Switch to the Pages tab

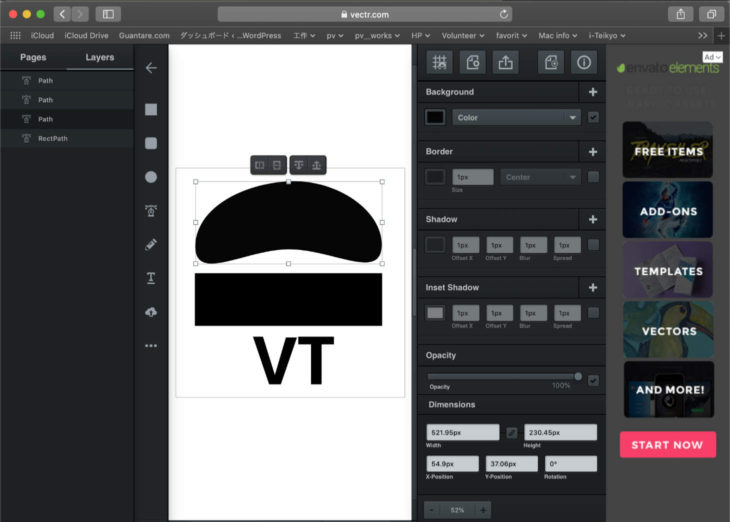pos(33,58)
